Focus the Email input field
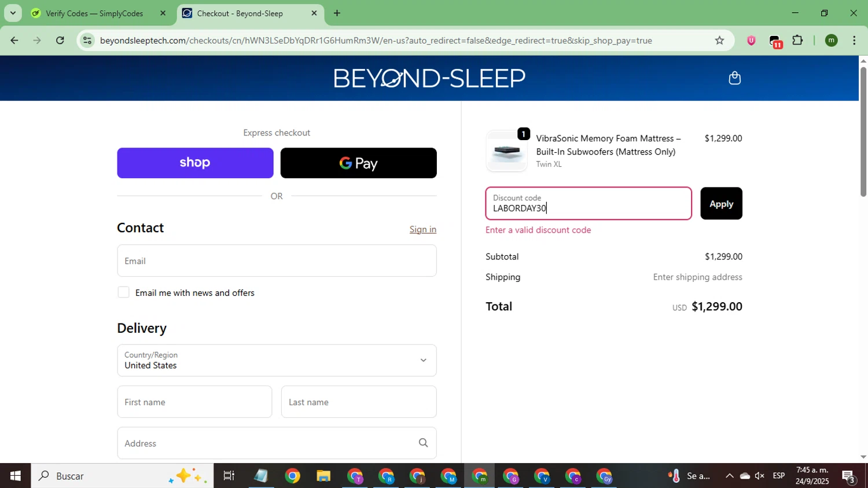868x488 pixels. (x=277, y=260)
